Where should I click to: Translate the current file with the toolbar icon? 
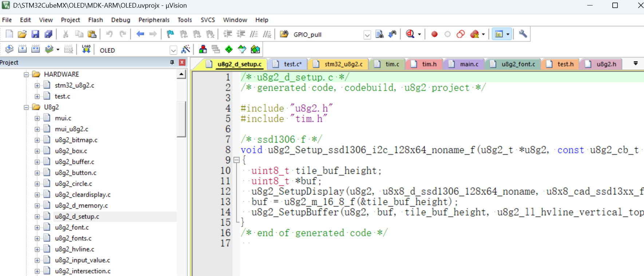9,49
